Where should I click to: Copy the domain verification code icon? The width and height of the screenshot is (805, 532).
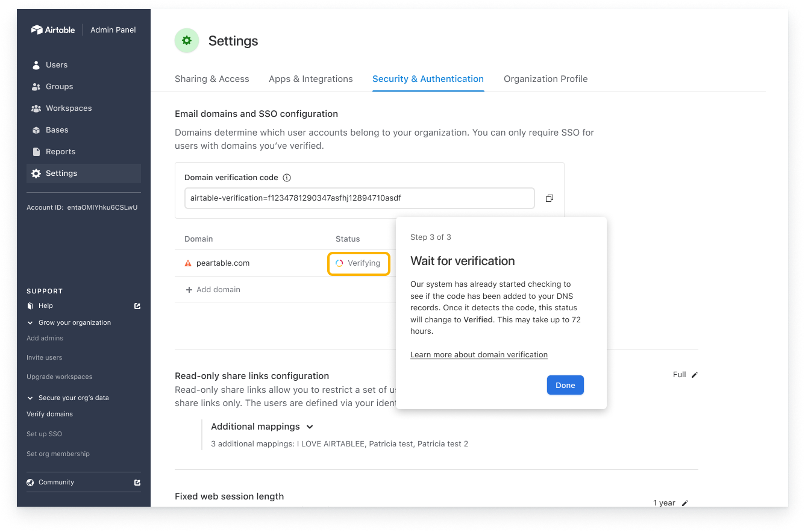click(x=549, y=198)
